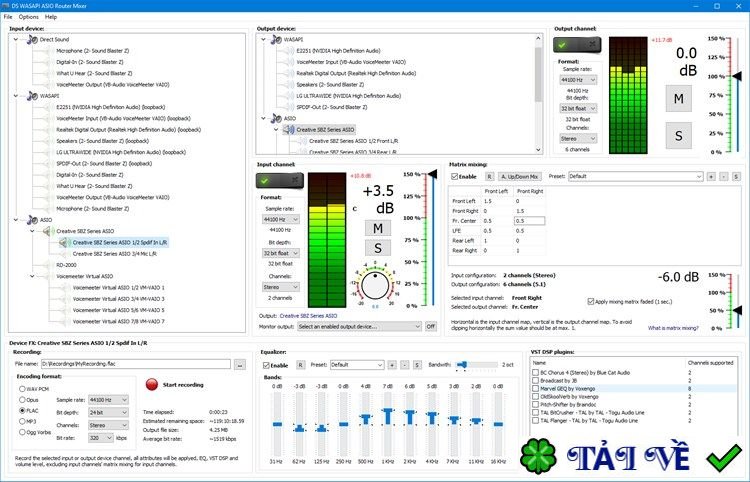This screenshot has height=482, width=750.
Task: Open the Monitor output device dropdown
Action: 359,327
